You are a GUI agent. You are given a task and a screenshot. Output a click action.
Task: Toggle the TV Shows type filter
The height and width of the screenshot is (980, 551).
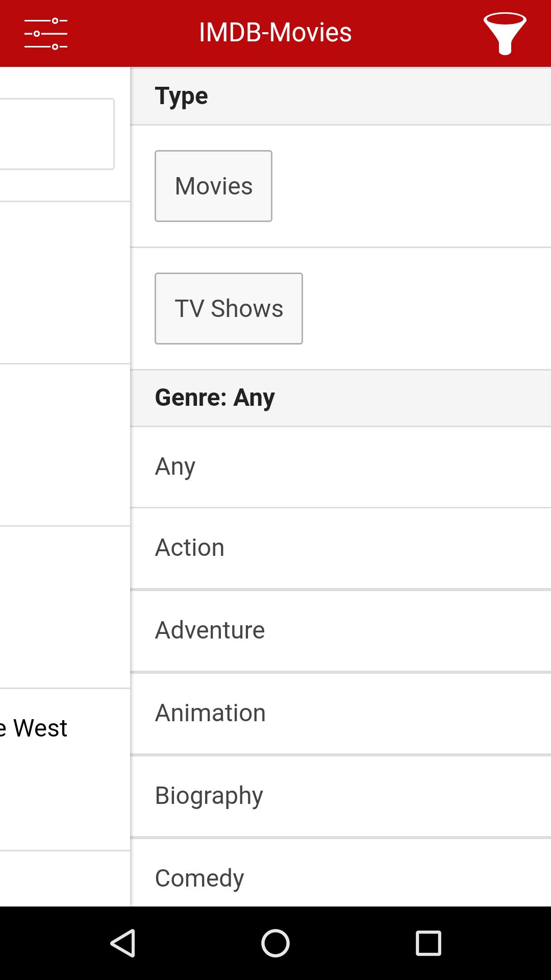[229, 308]
